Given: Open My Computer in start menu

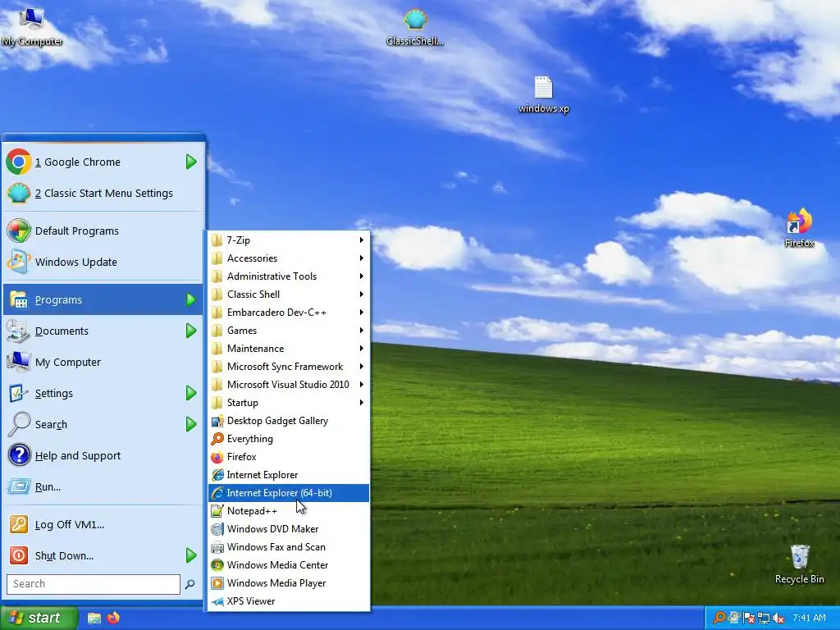Looking at the screenshot, I should pos(103,362).
